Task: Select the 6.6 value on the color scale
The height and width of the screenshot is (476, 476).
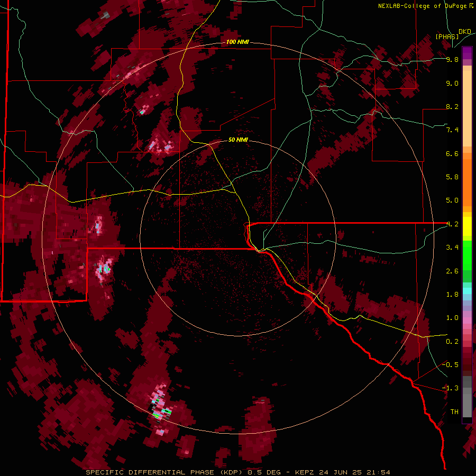Action: pyautogui.click(x=452, y=153)
